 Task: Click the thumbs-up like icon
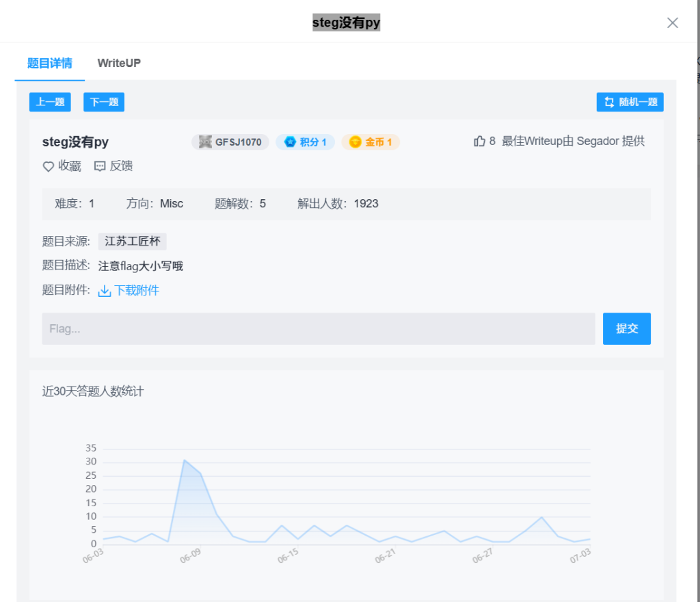pos(479,142)
